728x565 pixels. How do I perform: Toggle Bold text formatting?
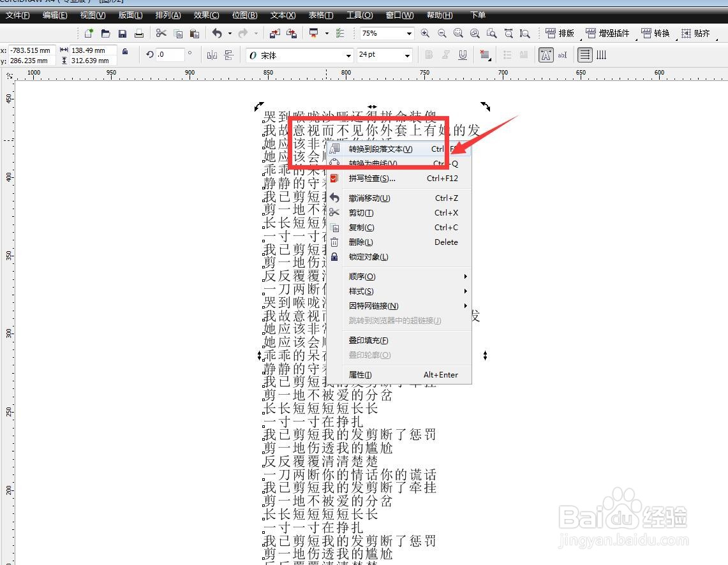429,55
